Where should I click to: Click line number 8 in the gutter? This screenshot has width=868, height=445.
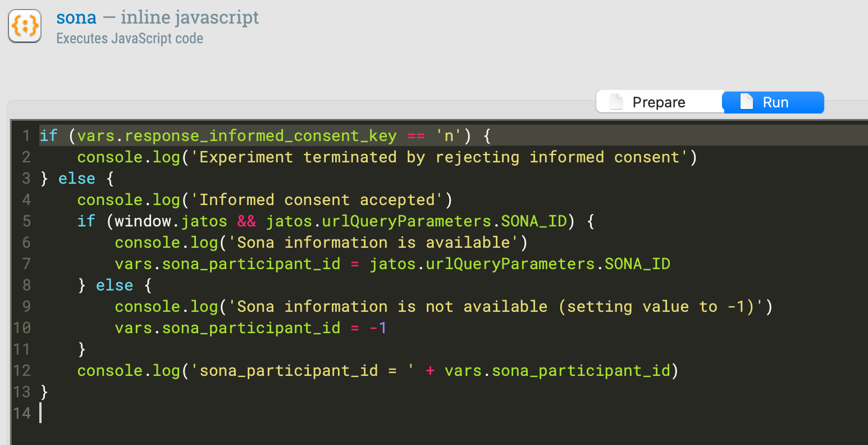[x=26, y=285]
